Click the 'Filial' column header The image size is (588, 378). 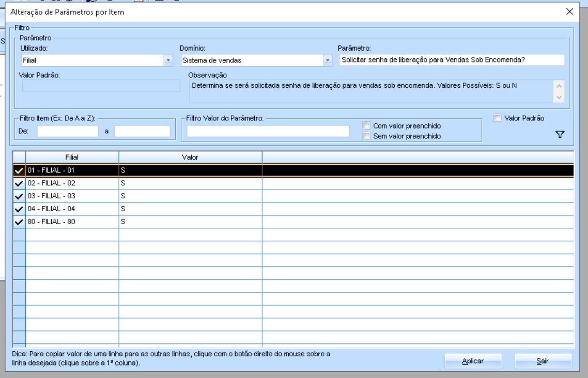72,156
